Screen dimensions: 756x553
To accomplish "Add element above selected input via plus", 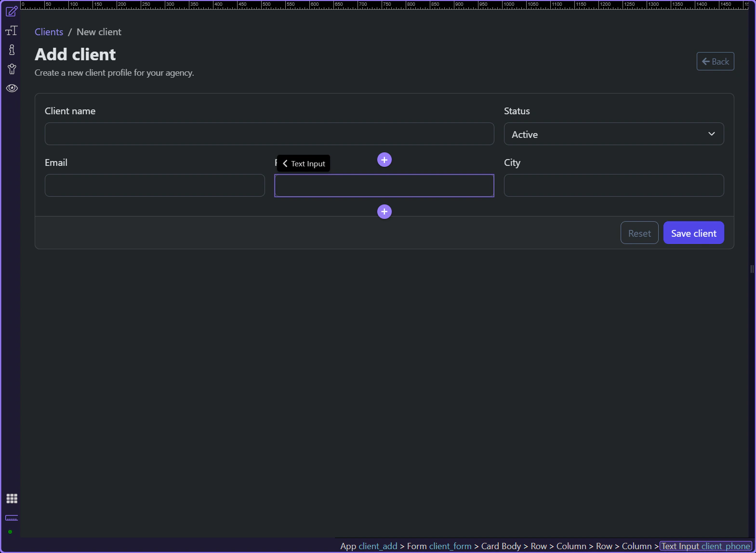I will coord(384,160).
